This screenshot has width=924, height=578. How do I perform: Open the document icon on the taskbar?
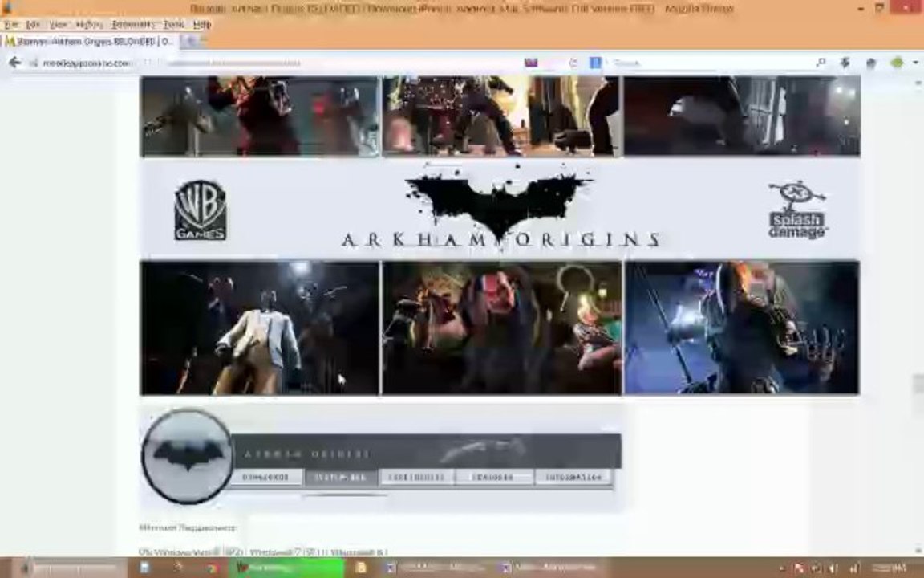144,568
